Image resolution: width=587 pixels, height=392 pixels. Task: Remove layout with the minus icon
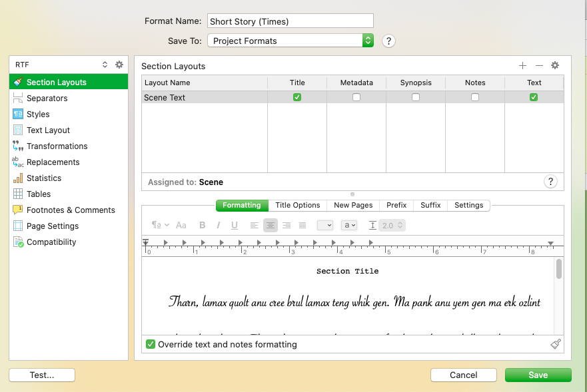[539, 65]
